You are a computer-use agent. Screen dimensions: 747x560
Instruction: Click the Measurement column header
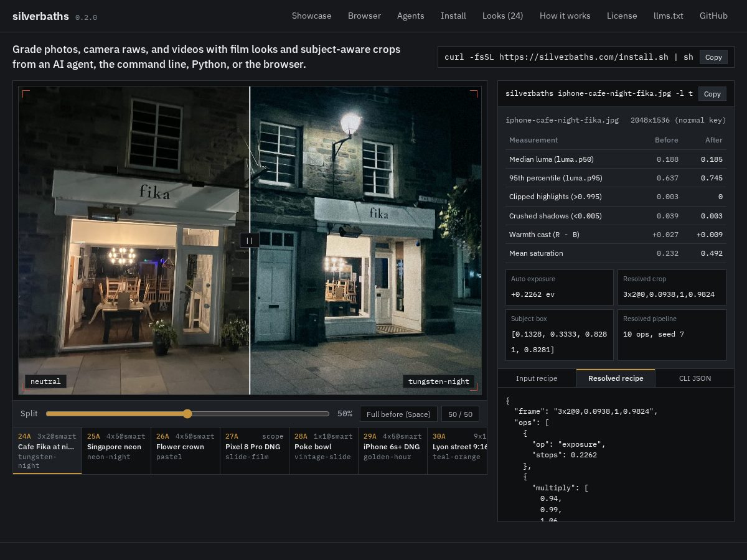533,140
